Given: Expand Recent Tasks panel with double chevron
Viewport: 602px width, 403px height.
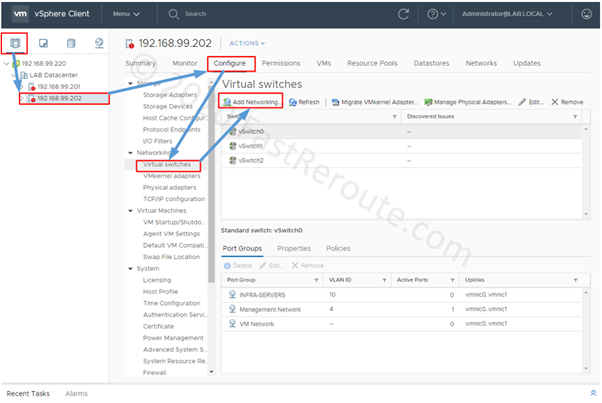Looking at the screenshot, I should [x=593, y=393].
